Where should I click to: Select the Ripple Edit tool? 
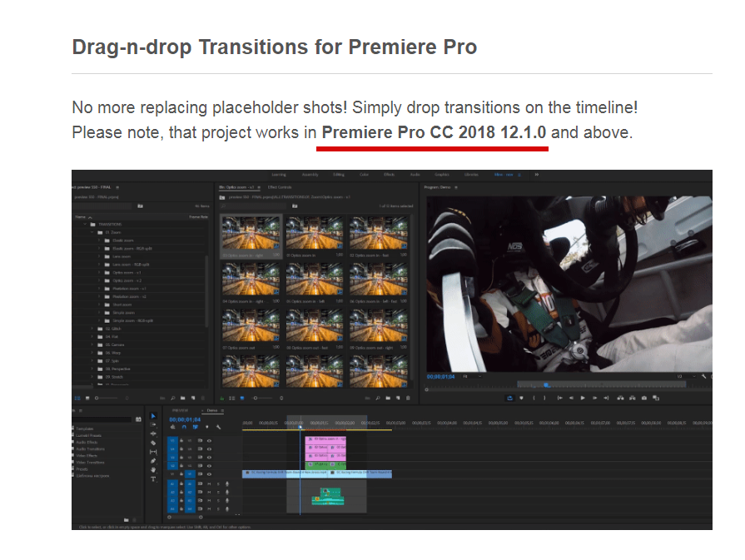tap(153, 434)
